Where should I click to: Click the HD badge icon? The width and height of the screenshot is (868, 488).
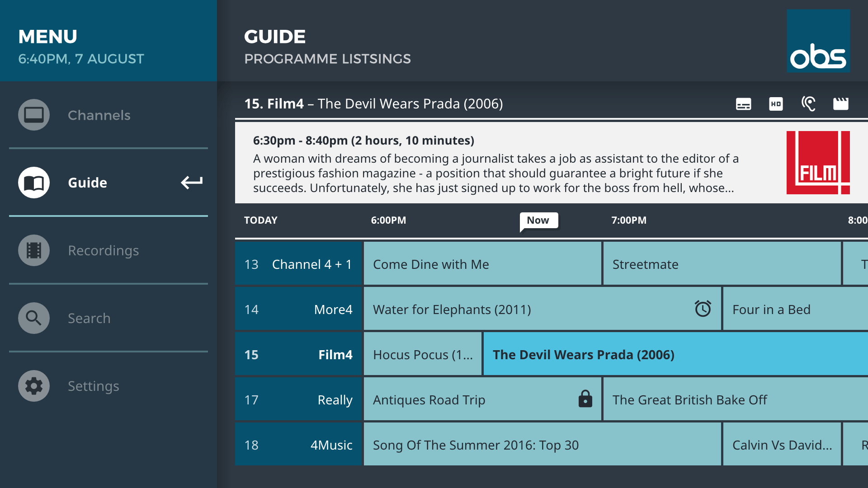point(776,104)
